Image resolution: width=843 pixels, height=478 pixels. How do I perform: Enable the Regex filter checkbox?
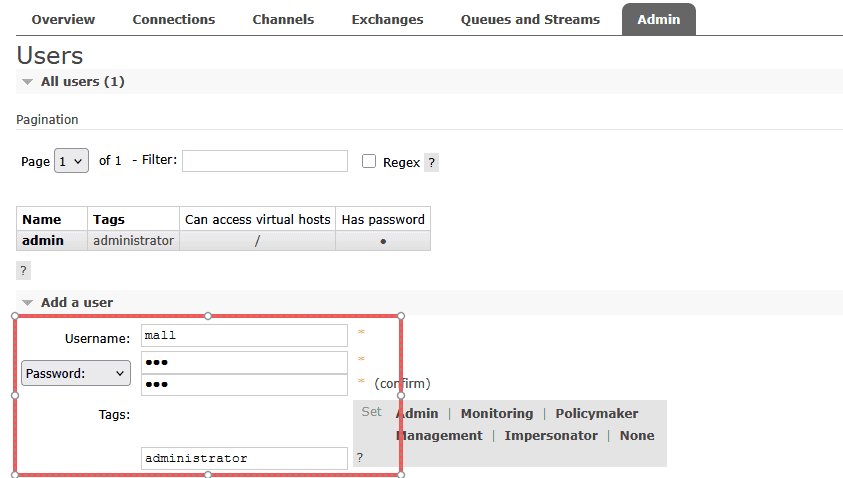(369, 161)
